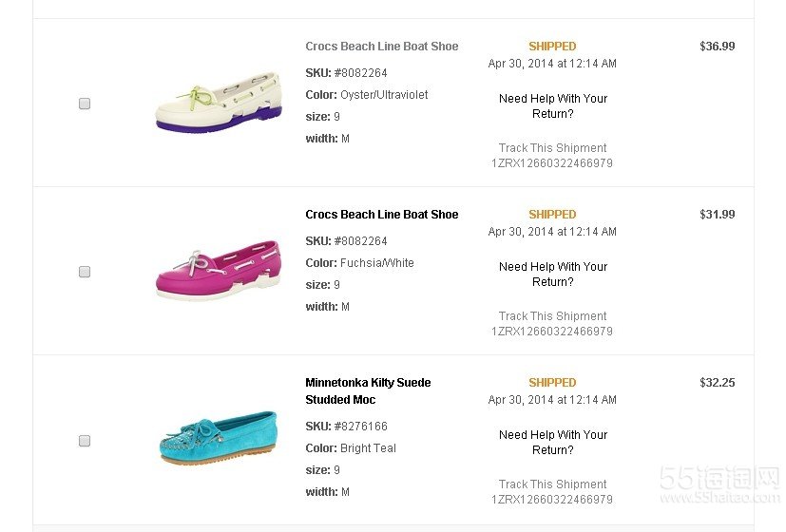Check the Oyster/Ultraviolet boat shoe checkbox
786x532 pixels.
coord(85,104)
